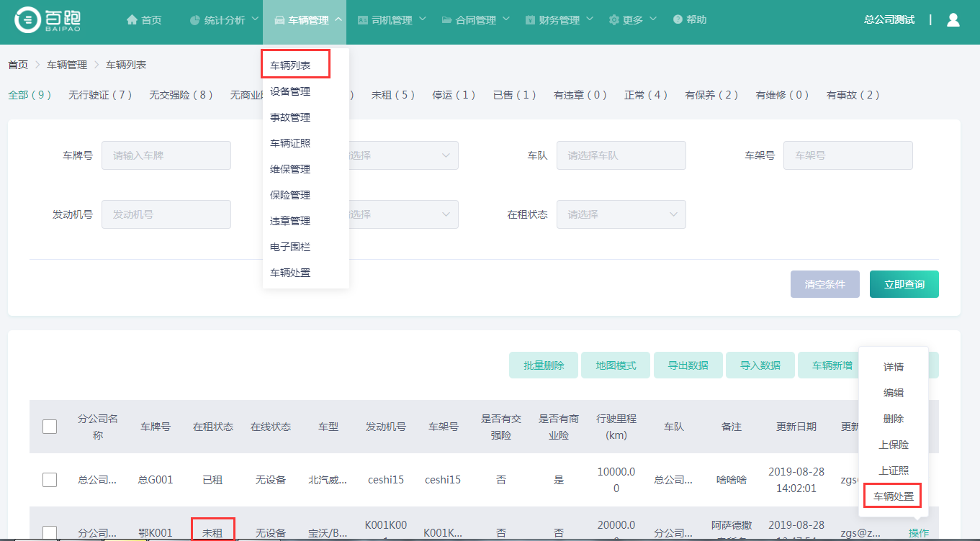The image size is (980, 541).
Task: Collapse the 车辆管理 menu chevron
Action: 338,19
